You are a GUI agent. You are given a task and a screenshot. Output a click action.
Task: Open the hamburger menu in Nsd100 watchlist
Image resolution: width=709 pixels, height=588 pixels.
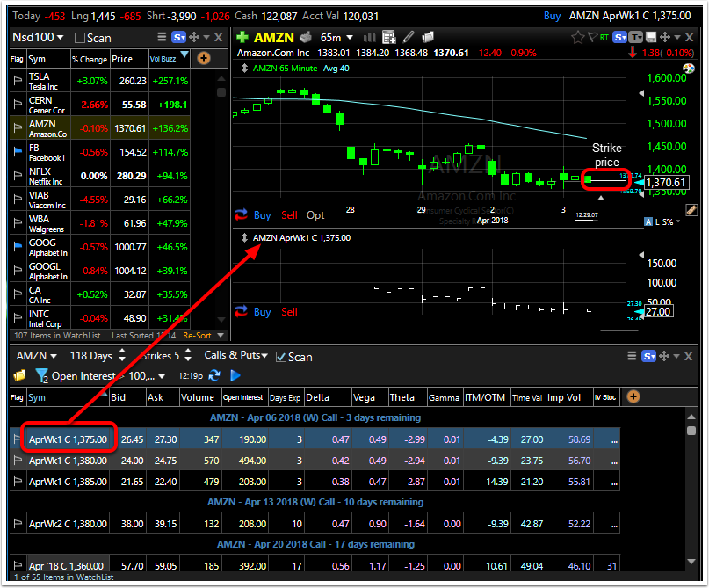[162, 37]
